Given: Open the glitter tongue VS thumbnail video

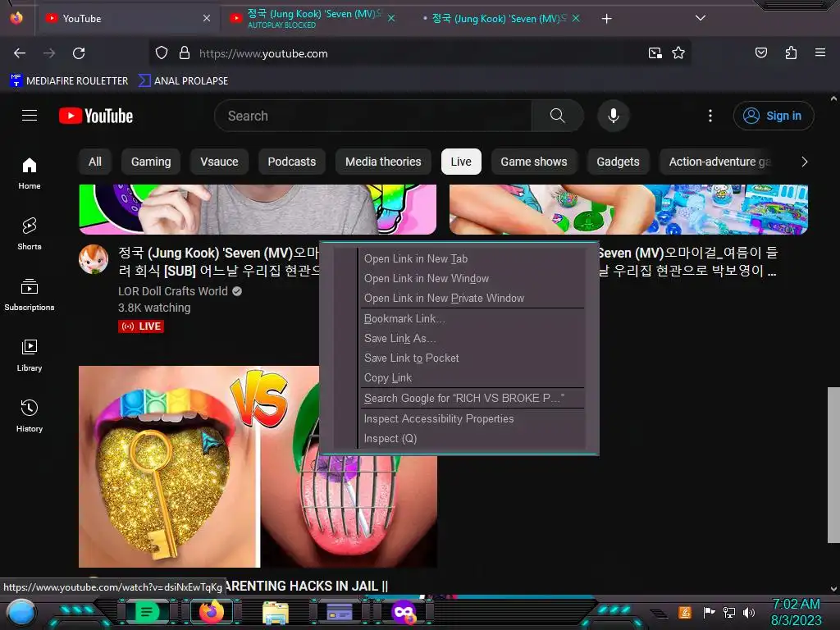Looking at the screenshot, I should coord(258,467).
